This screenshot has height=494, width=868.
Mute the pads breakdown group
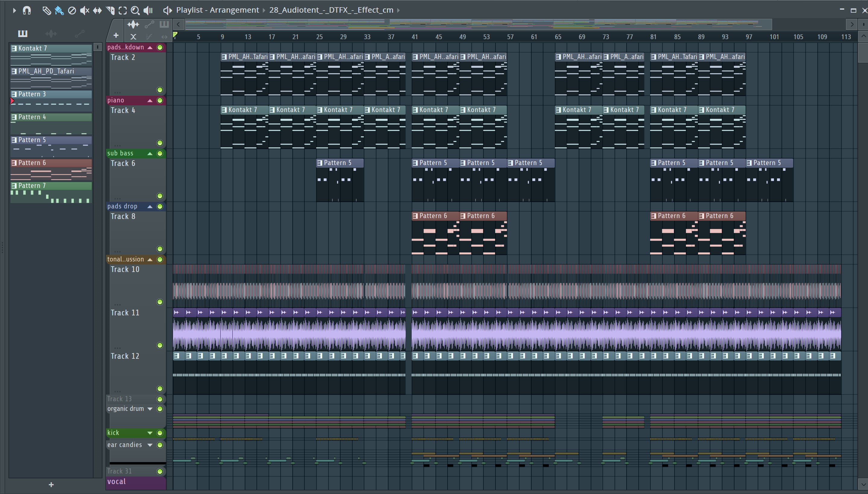click(x=159, y=48)
